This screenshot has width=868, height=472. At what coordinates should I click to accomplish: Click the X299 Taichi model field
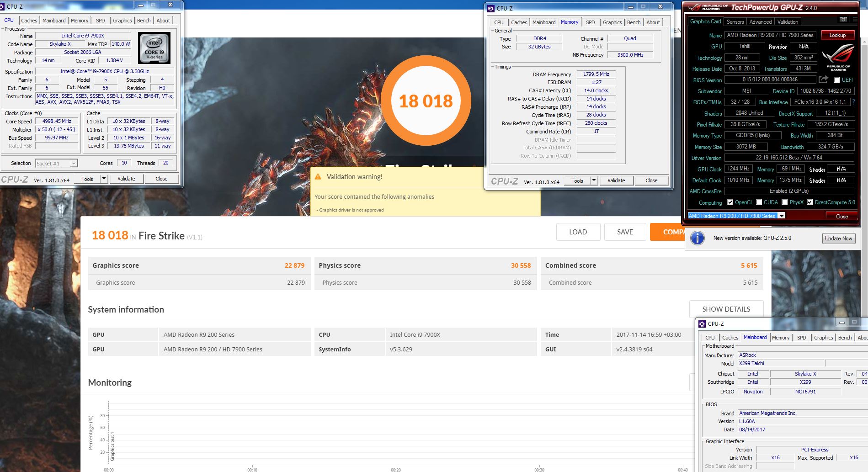tap(781, 363)
